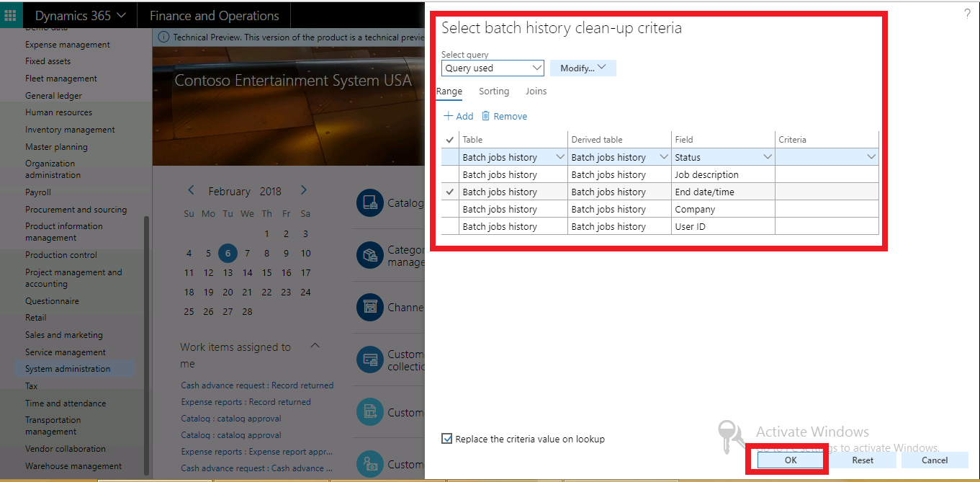
Task: Click the next month arrow on the calendar
Action: tap(303, 189)
